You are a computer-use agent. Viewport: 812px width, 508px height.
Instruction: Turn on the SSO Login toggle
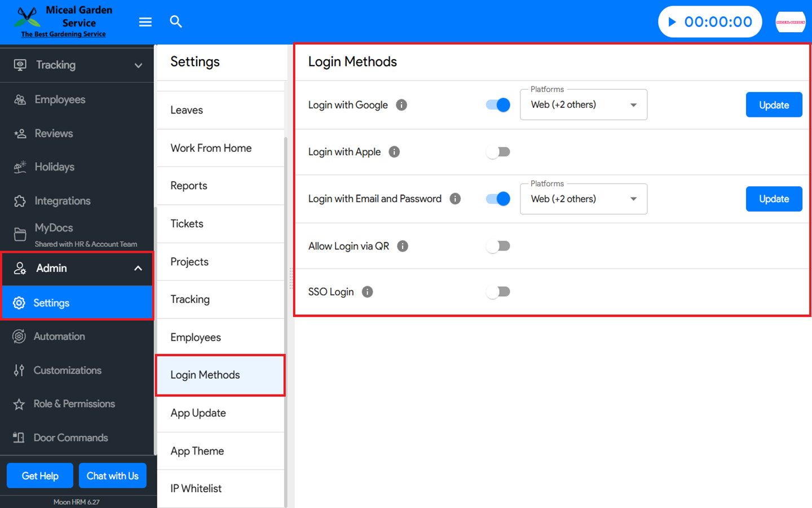(498, 292)
